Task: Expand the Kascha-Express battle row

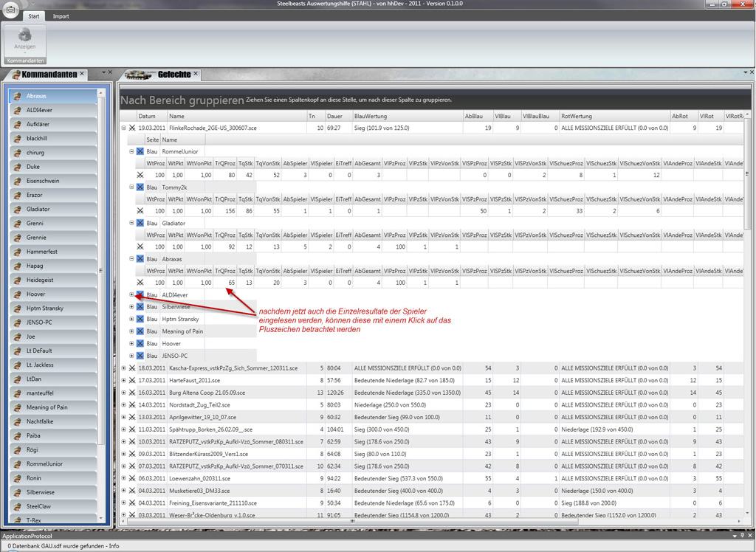Action: pos(123,368)
